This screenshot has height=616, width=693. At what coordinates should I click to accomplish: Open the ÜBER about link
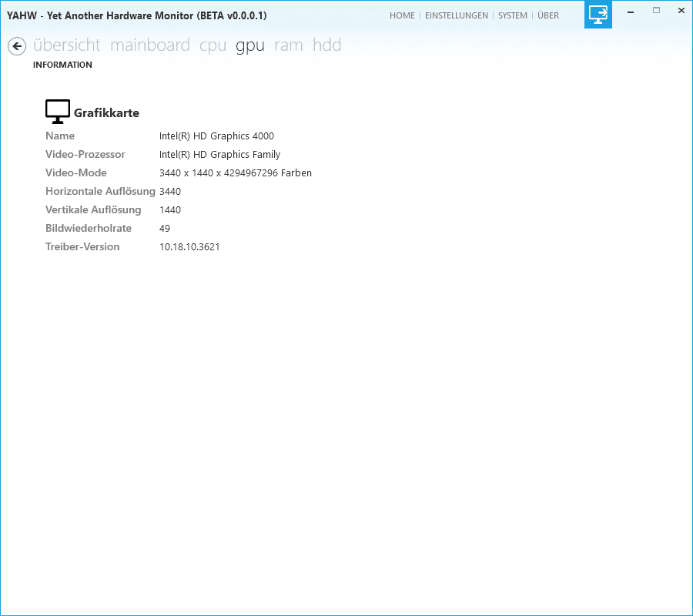click(548, 15)
